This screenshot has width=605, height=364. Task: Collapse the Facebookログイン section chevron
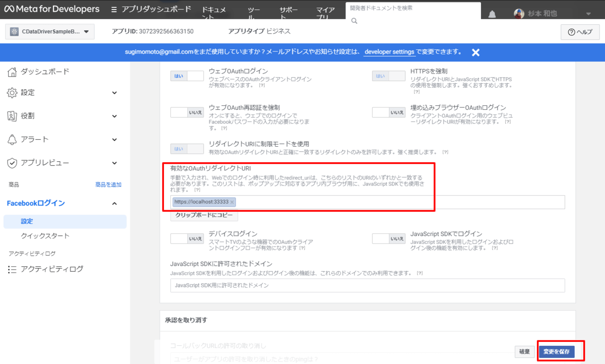coord(114,203)
